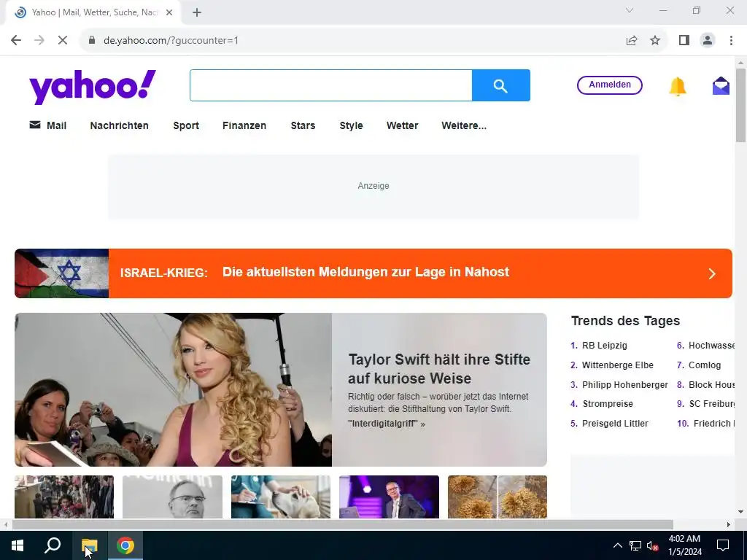
Task: Click inside the Yahoo search field
Action: tap(330, 85)
